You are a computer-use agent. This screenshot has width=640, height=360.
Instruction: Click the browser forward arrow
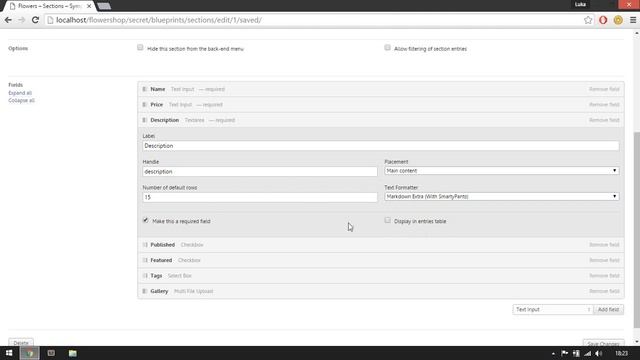tap(21, 20)
